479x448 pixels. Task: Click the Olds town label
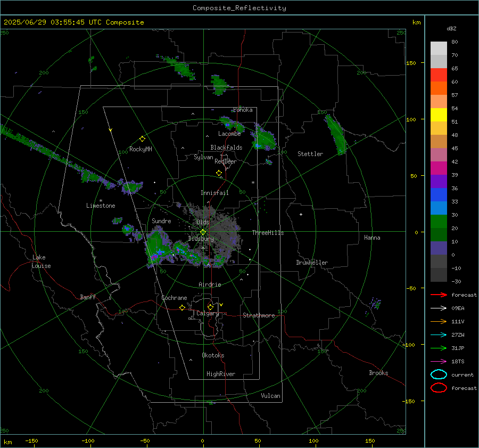click(203, 222)
